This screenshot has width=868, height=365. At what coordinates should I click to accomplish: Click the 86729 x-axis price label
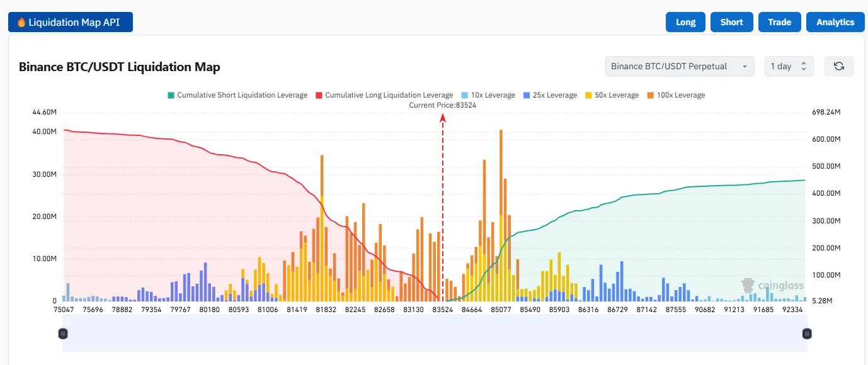[618, 310]
